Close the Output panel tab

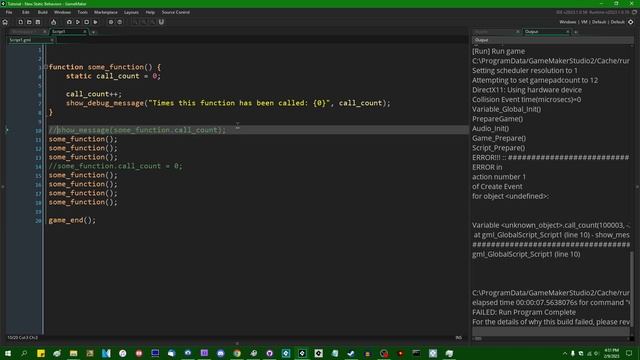pyautogui.click(x=567, y=32)
